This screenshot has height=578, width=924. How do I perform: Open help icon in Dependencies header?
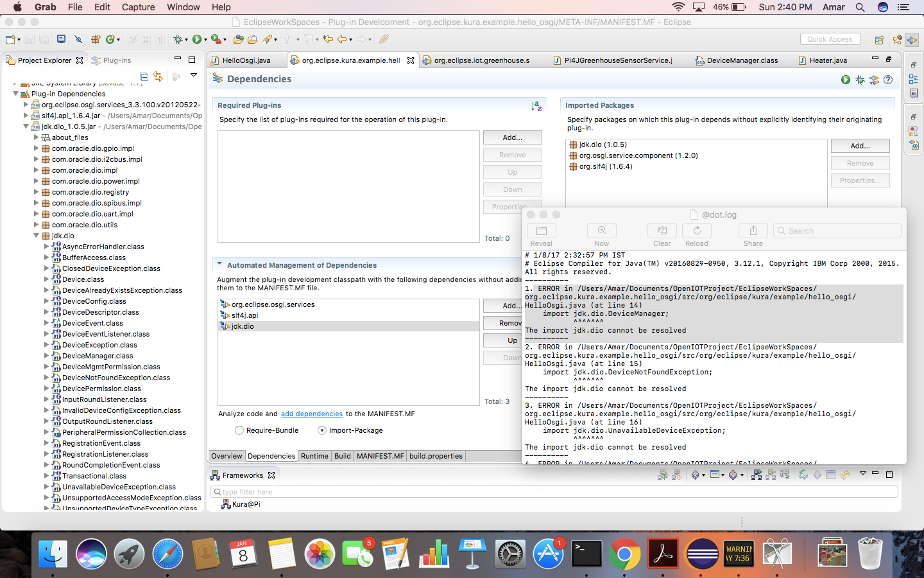point(888,80)
